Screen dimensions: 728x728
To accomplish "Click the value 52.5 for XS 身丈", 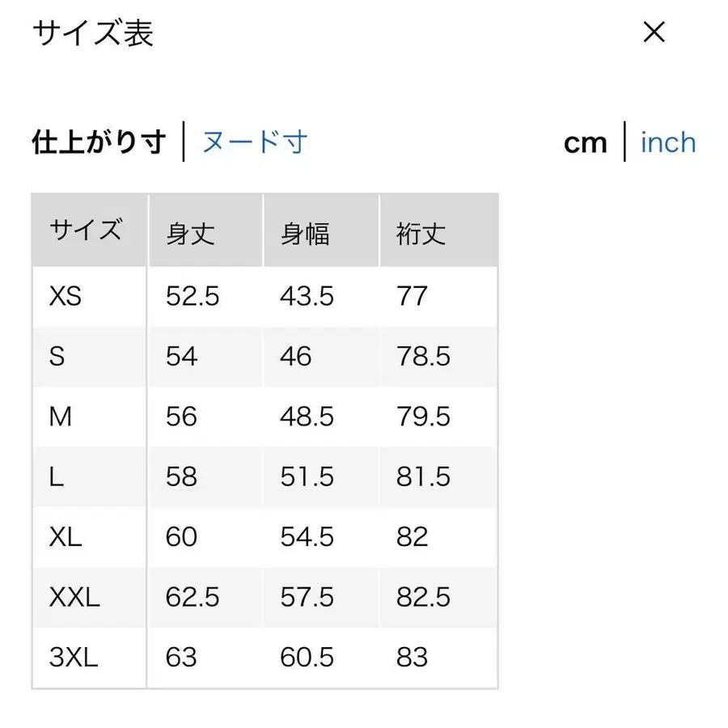I will tap(193, 296).
